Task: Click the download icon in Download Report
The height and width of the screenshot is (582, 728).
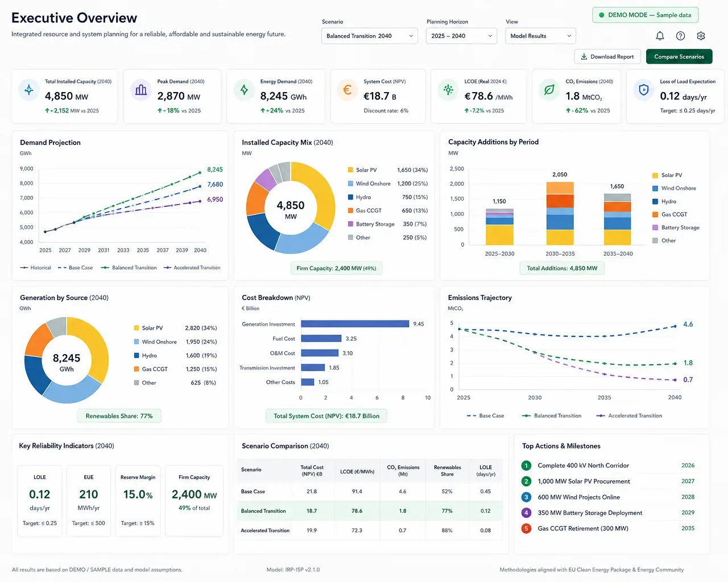Action: pos(584,56)
